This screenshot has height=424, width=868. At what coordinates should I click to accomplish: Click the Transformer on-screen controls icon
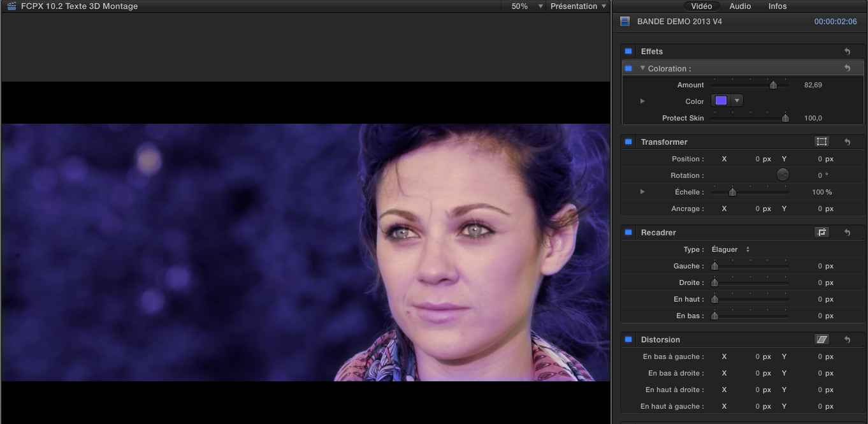821,142
